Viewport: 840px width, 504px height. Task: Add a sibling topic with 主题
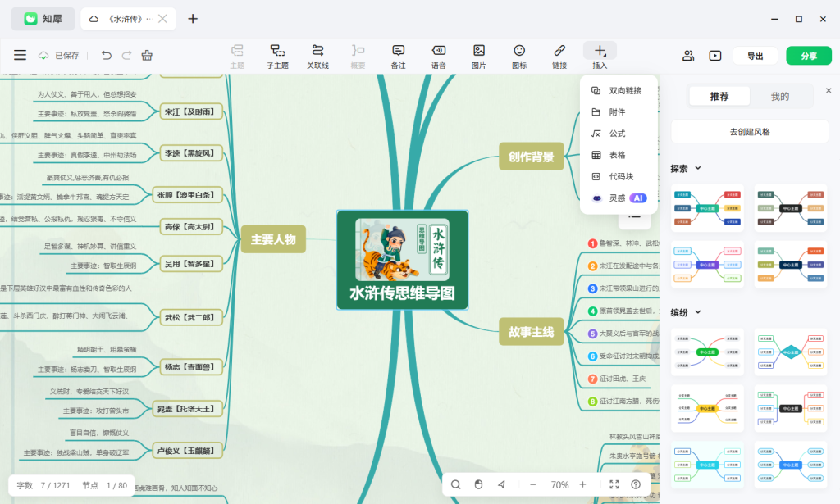(x=237, y=57)
